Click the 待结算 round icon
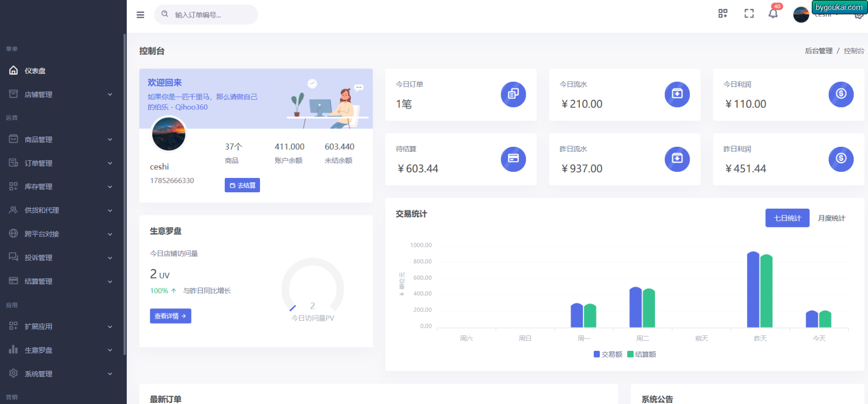Screen dimensions: 868x404 click(x=513, y=159)
